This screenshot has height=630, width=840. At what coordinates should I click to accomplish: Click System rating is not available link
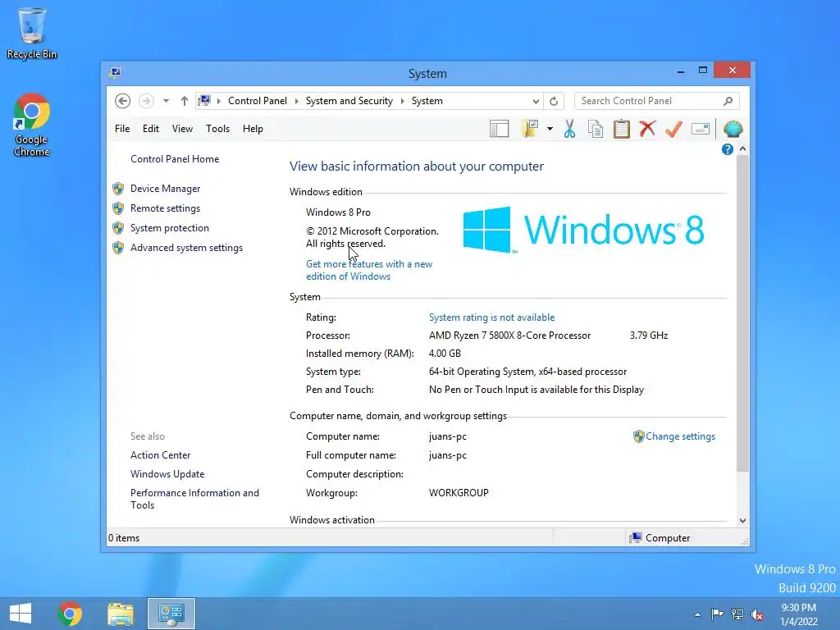(x=492, y=317)
